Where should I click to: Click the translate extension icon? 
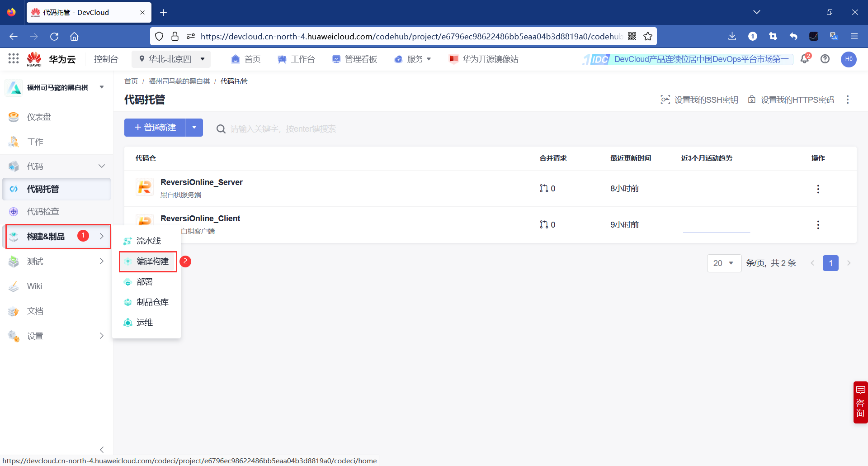(x=834, y=36)
